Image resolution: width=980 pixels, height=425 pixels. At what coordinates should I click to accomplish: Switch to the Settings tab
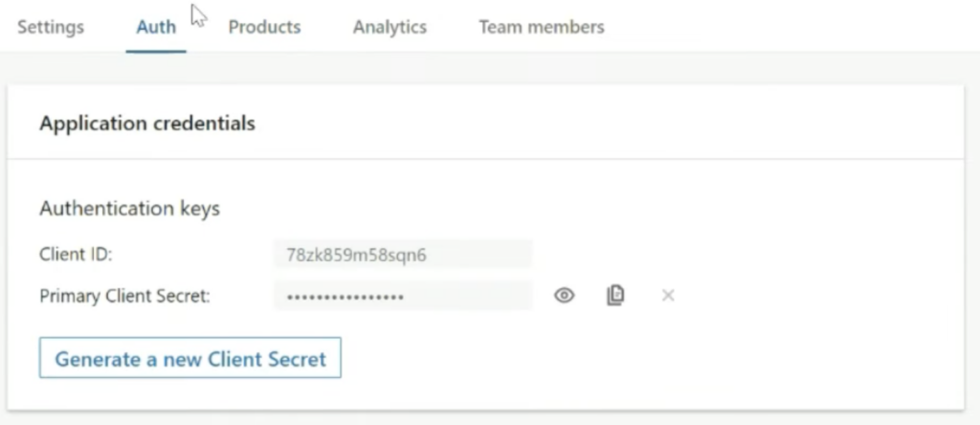pyautogui.click(x=51, y=27)
